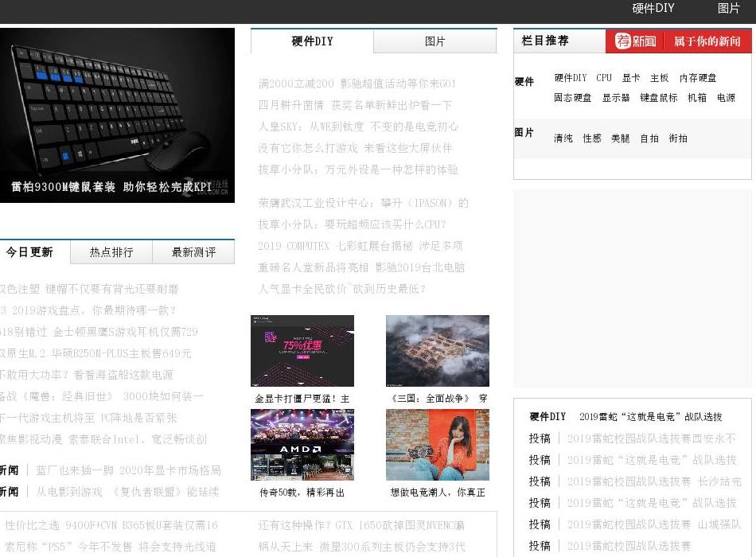Open the 自拍 picture category
This screenshot has width=756, height=557.
[x=649, y=138]
